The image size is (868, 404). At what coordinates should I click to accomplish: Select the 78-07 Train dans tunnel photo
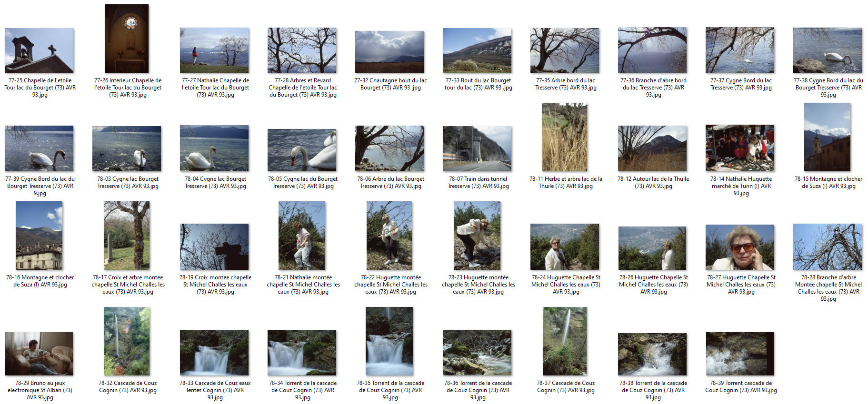click(x=477, y=148)
